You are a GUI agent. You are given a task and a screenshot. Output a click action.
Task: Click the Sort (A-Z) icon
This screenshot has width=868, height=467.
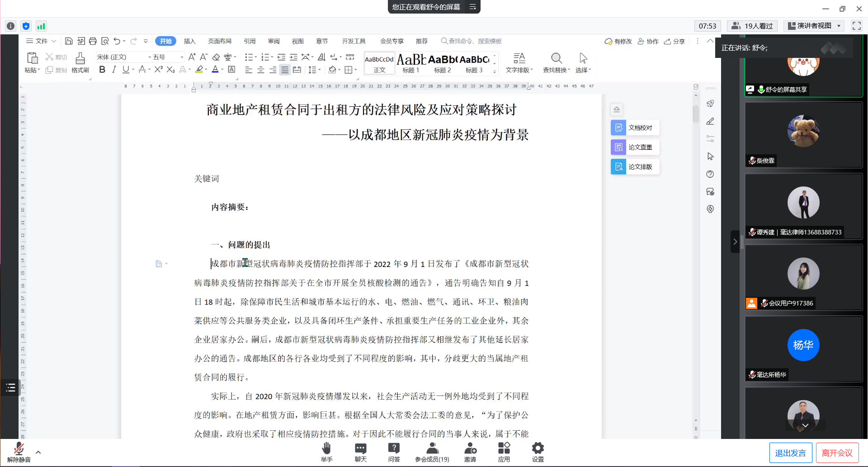pos(321,57)
